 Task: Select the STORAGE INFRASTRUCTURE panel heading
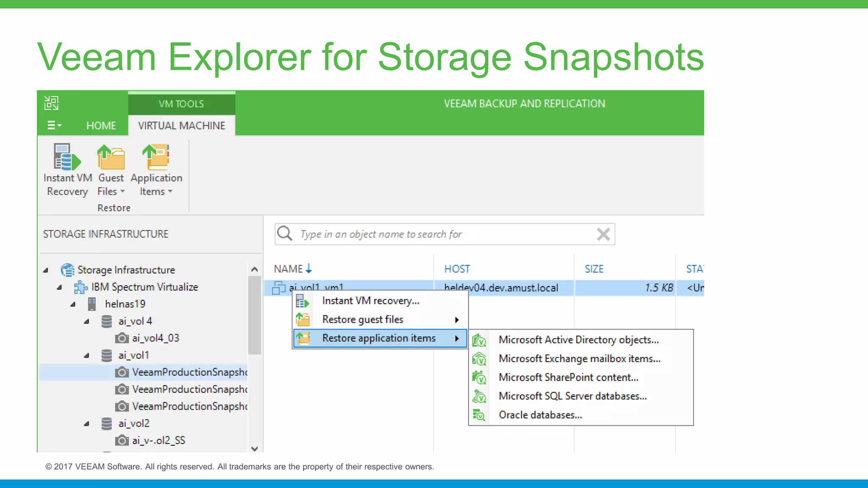pos(106,234)
